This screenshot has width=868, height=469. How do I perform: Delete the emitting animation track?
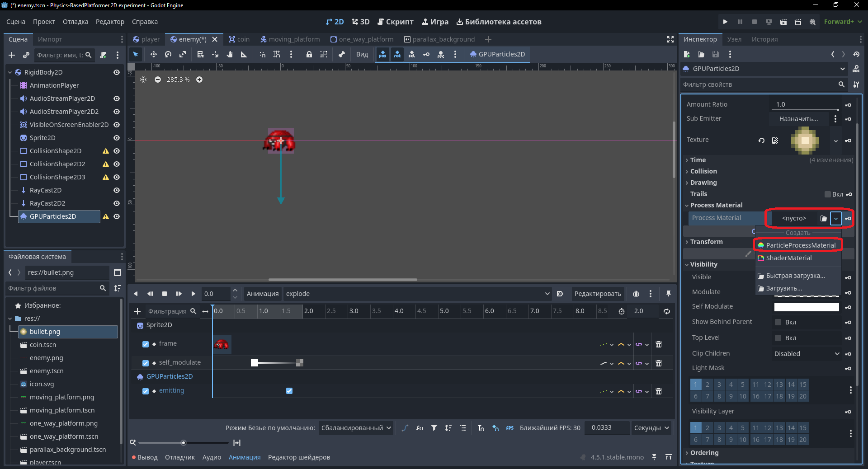coord(659,391)
